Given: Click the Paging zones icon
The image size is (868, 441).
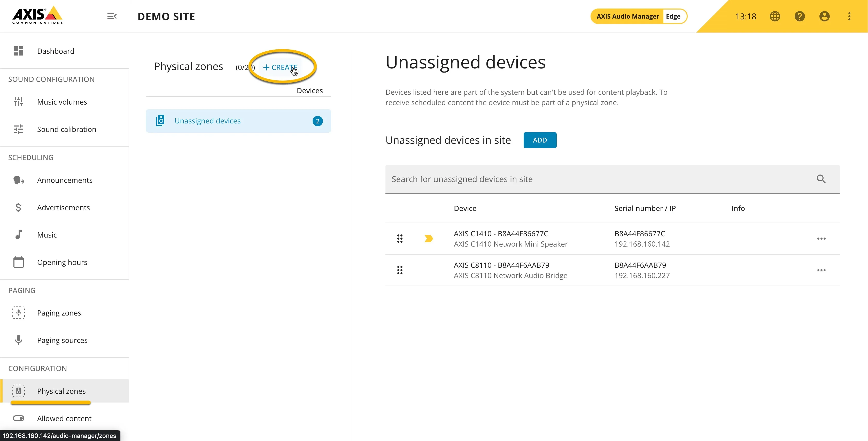Looking at the screenshot, I should coord(19,313).
